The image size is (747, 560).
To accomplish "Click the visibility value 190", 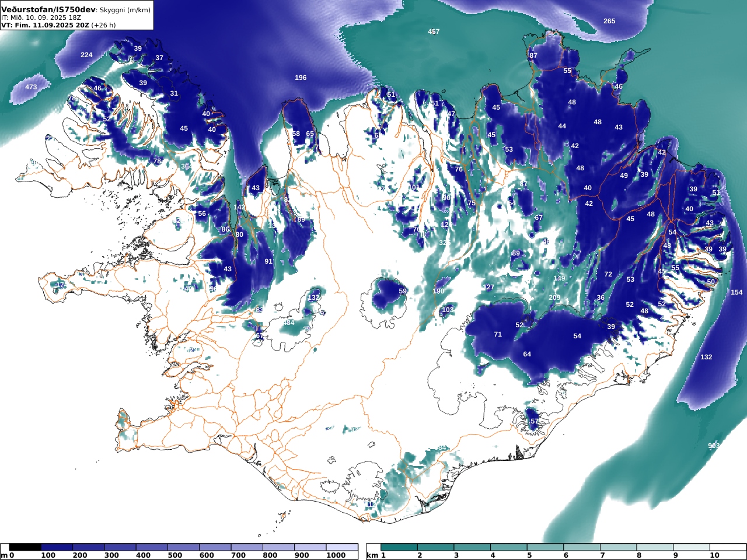I will point(438,291).
